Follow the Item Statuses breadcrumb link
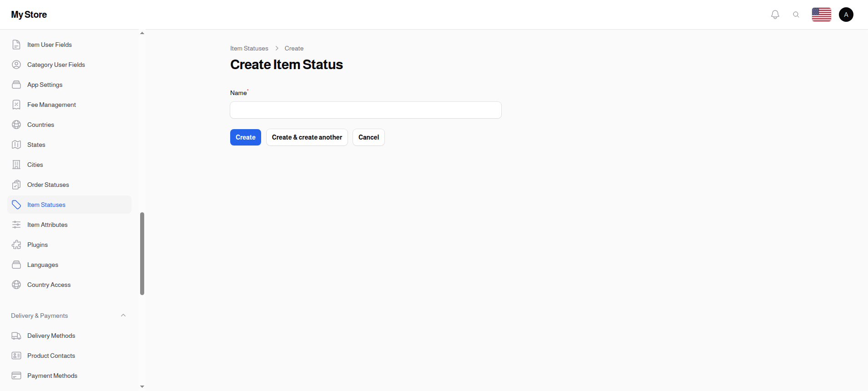The image size is (868, 391). pos(249,48)
